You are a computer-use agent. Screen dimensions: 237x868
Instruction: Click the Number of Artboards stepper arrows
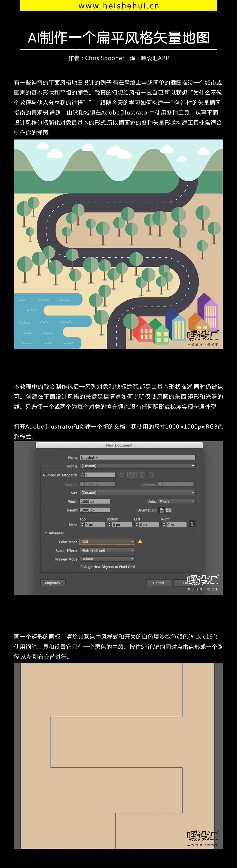click(x=82, y=475)
